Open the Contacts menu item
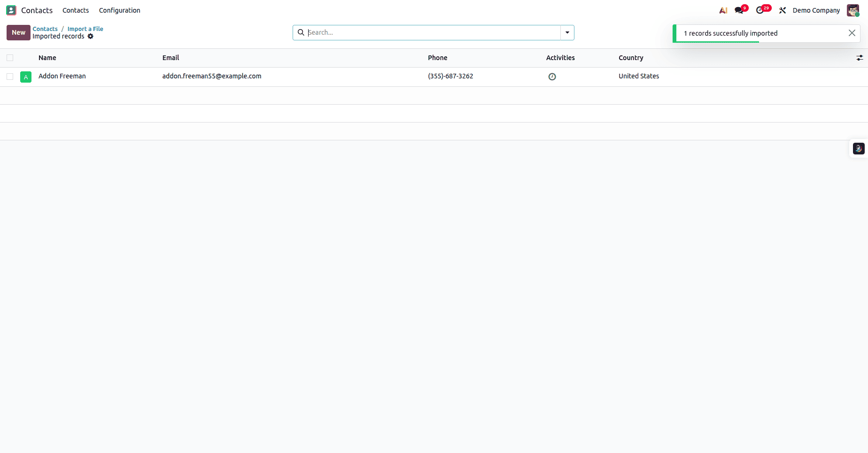The height and width of the screenshot is (453, 868). 76,10
